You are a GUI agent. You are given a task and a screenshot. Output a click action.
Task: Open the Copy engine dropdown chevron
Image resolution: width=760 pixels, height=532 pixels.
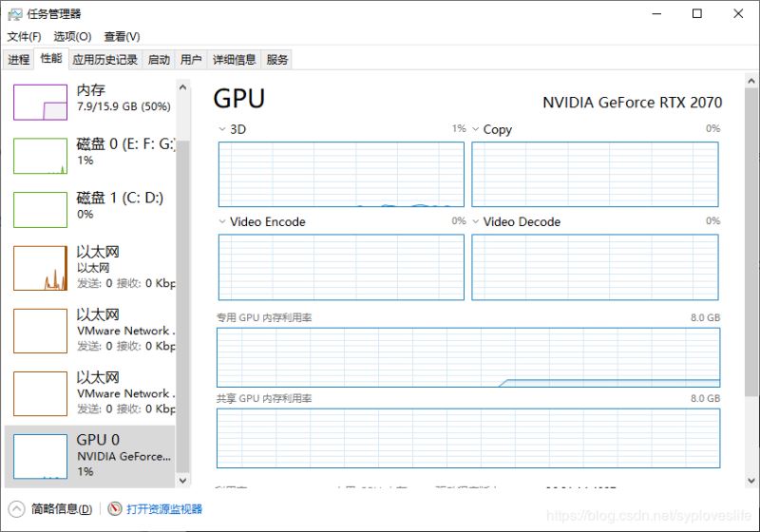click(475, 129)
